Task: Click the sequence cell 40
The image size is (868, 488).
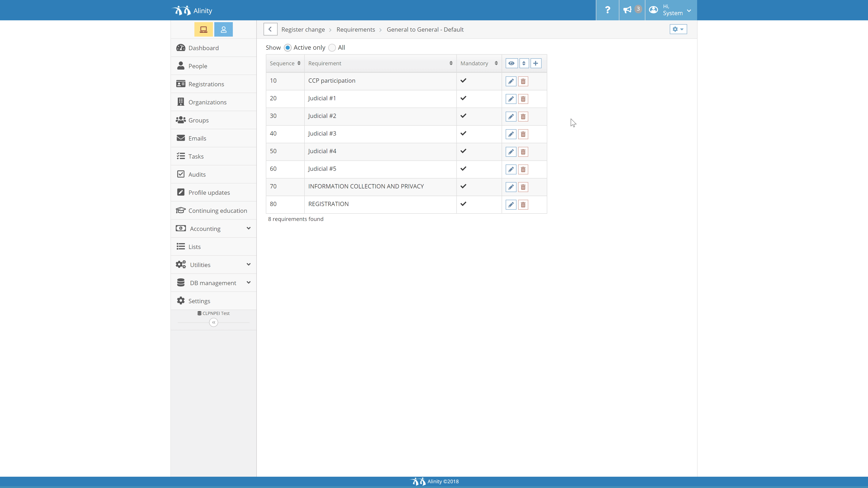Action: pyautogui.click(x=285, y=134)
